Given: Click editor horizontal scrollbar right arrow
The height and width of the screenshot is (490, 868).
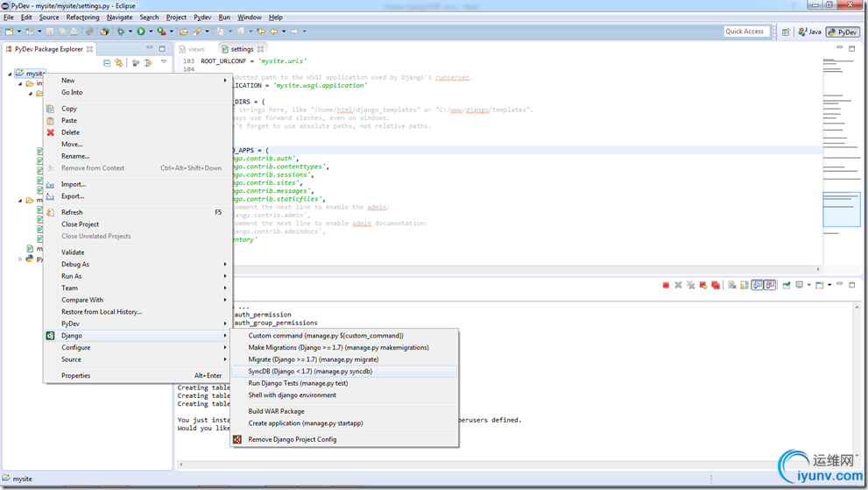Looking at the screenshot, I should [818, 269].
